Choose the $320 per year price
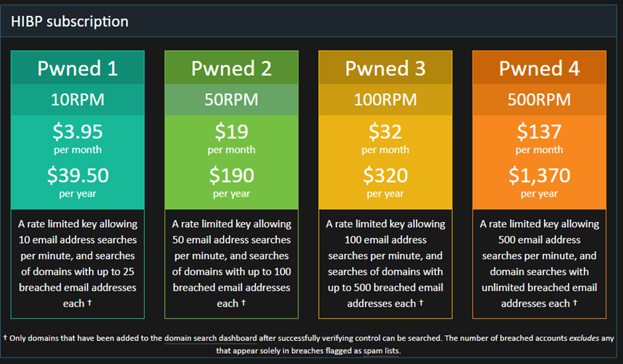Image resolution: width=623 pixels, height=364 pixels. (385, 182)
